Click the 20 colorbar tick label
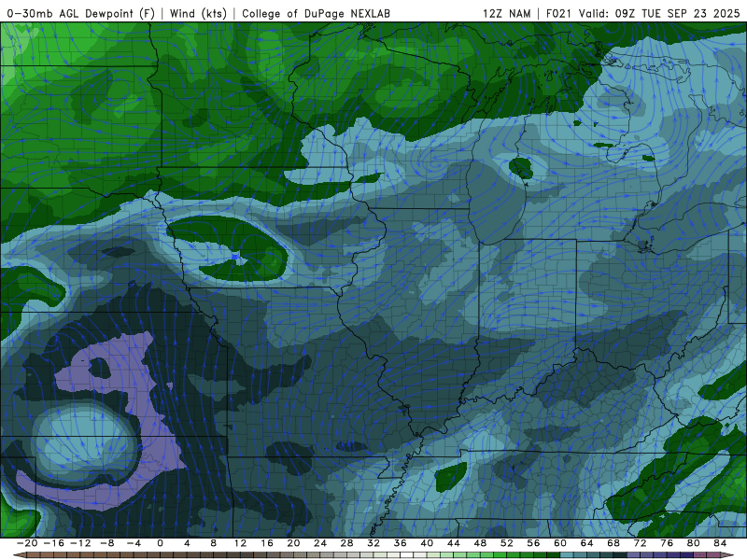The height and width of the screenshot is (560, 747). 293,543
